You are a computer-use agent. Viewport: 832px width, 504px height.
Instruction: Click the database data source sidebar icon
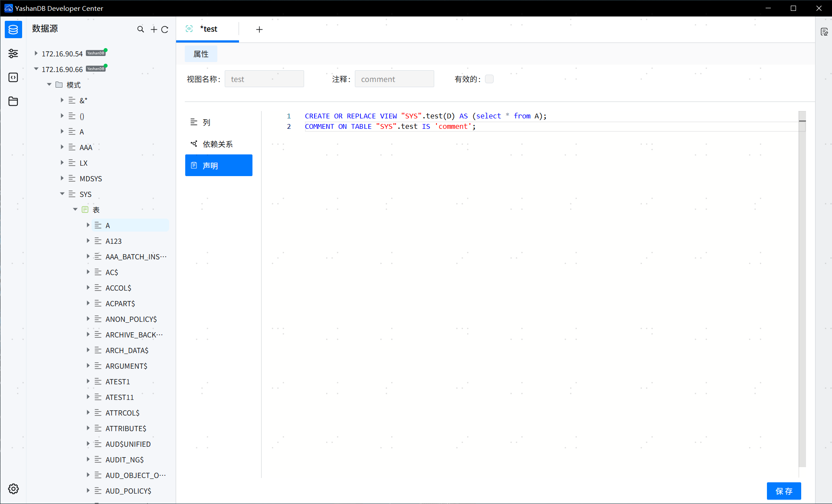tap(13, 29)
